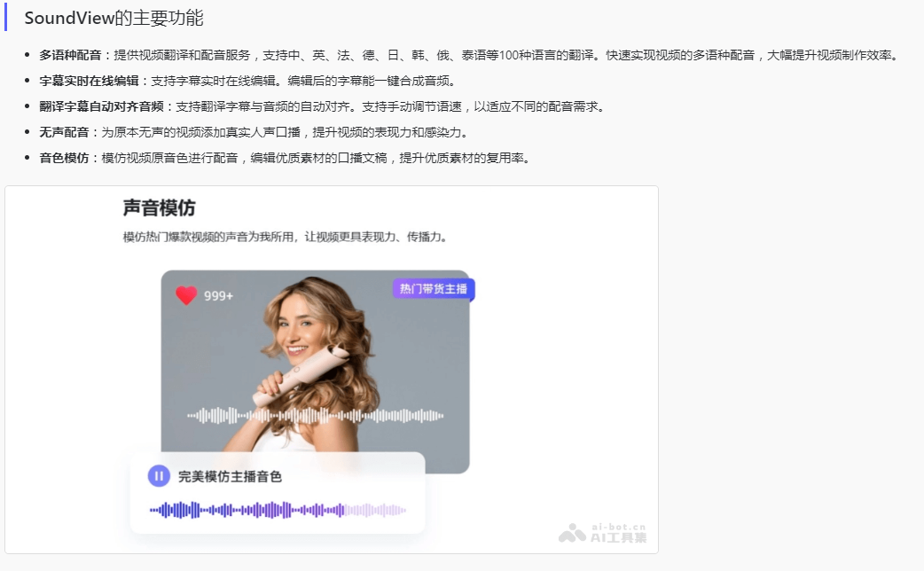Click the heading SoundView的主要功能

[x=114, y=19]
